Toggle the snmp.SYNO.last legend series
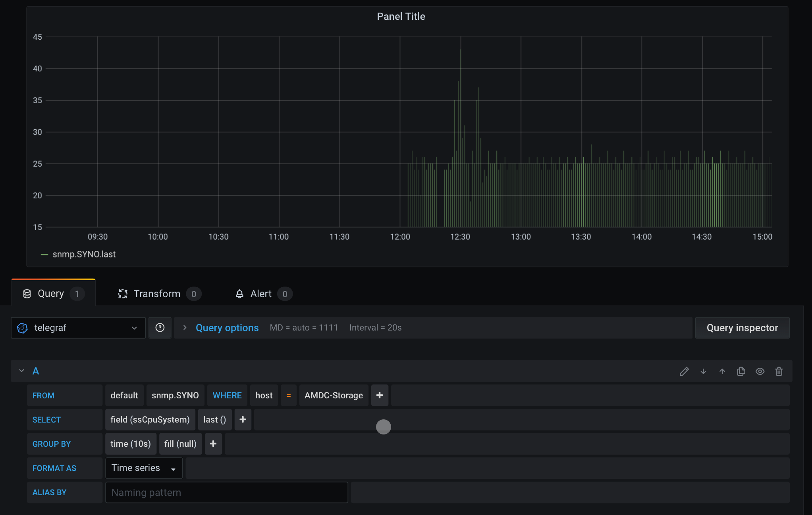812x515 pixels. click(84, 254)
